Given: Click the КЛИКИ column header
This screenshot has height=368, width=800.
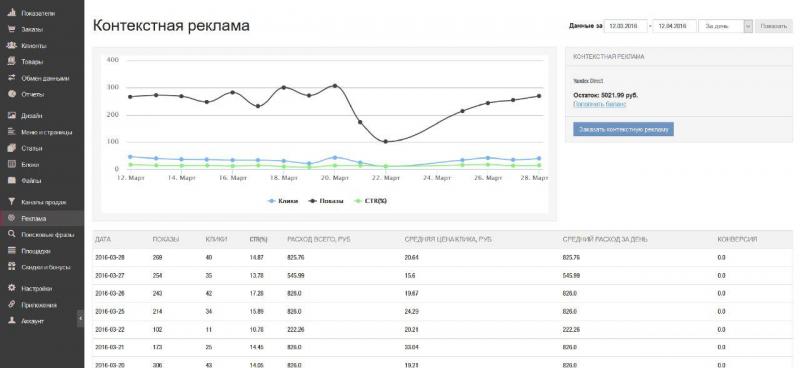Looking at the screenshot, I should click(216, 239).
